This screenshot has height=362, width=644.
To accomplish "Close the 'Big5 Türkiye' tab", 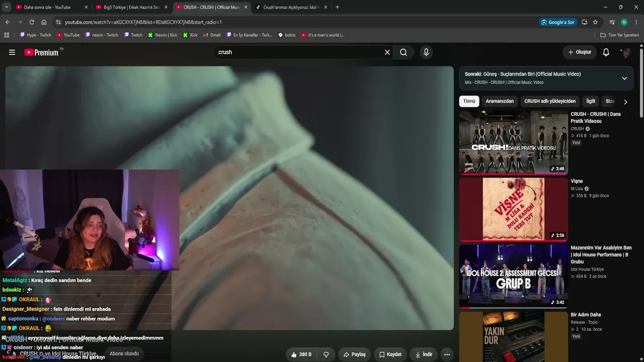I will coord(166,7).
